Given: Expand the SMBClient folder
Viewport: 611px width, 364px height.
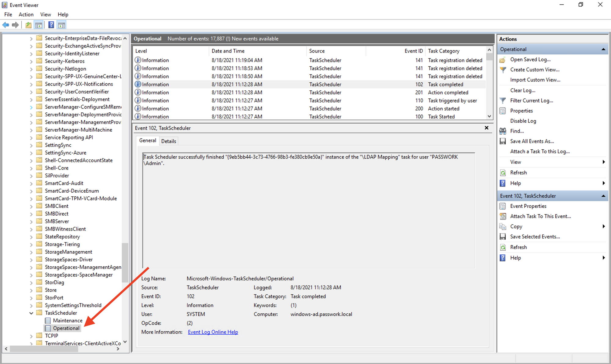Looking at the screenshot, I should pyautogui.click(x=31, y=206).
